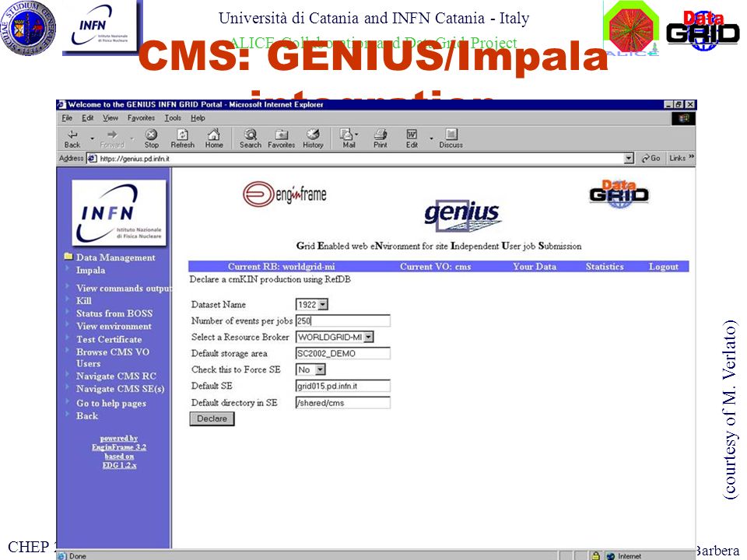
Task: Click the Default SE input field
Action: tap(343, 386)
